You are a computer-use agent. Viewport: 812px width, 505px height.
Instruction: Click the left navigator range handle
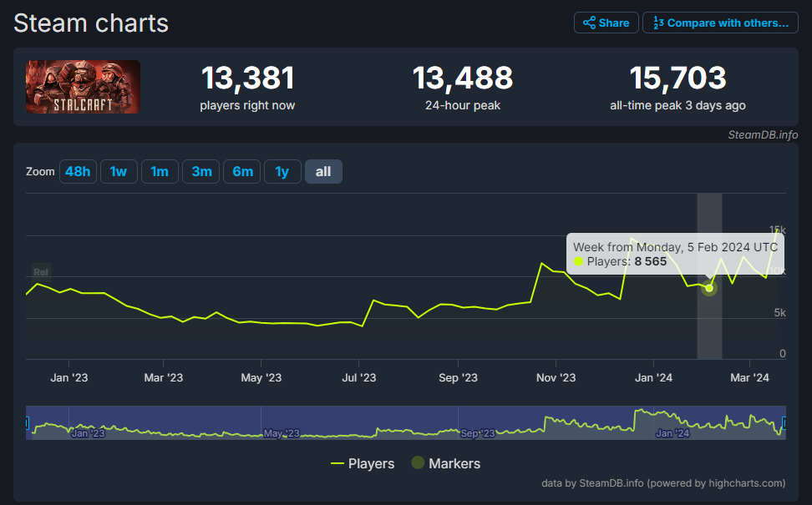pyautogui.click(x=27, y=423)
